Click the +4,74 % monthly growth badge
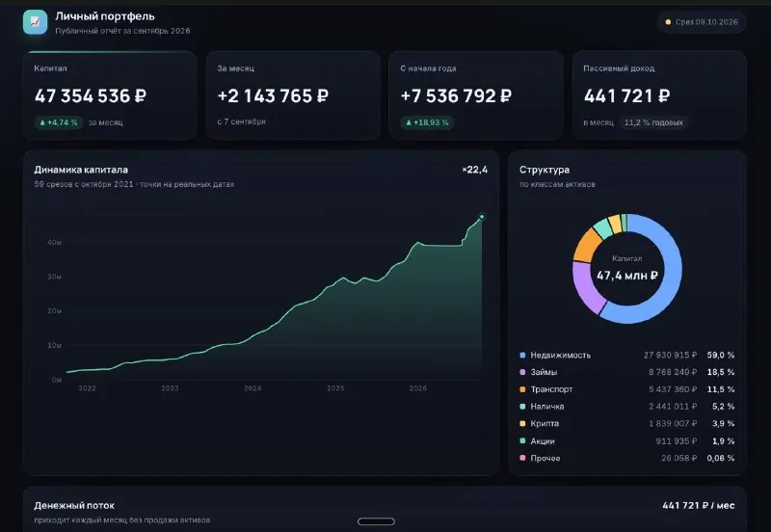 59,122
